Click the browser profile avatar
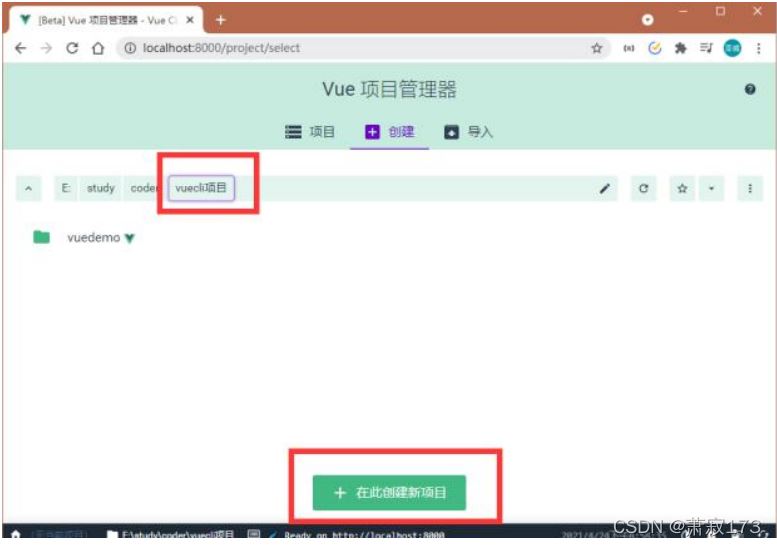Viewport: 777px width, 547px height. click(x=732, y=48)
